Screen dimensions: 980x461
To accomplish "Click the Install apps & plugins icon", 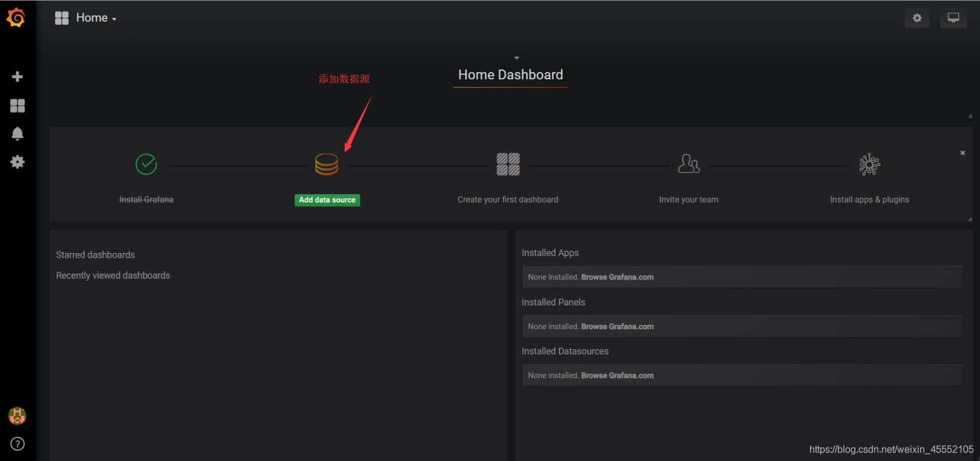I will [x=870, y=164].
